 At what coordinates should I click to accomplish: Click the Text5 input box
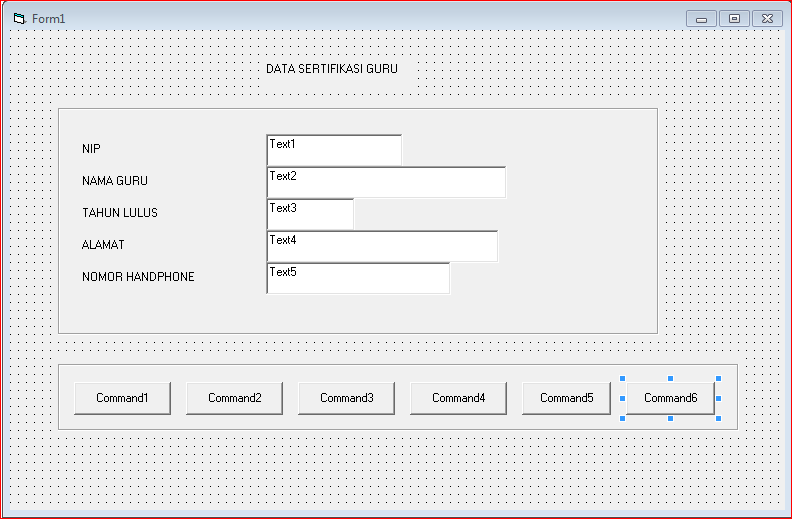coord(358,278)
